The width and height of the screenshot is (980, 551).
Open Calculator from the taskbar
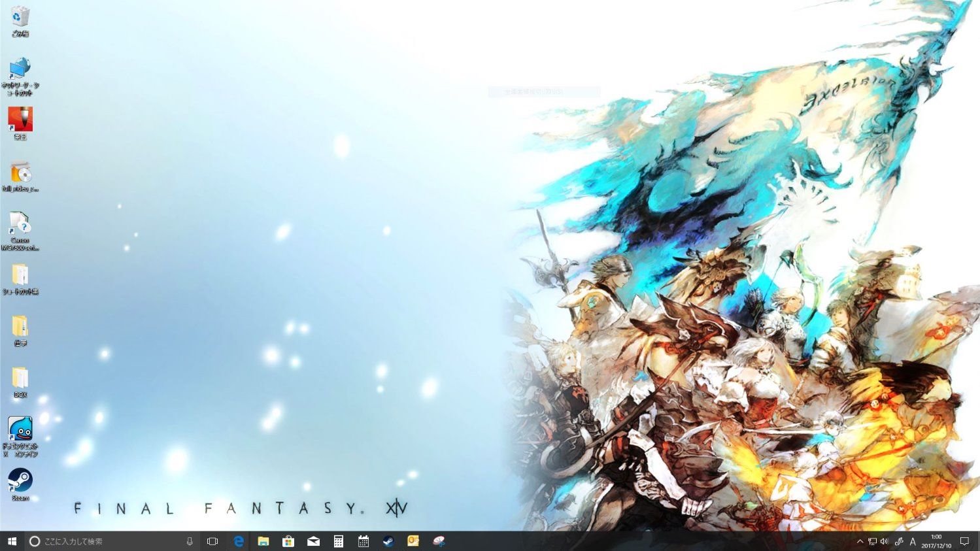(338, 541)
